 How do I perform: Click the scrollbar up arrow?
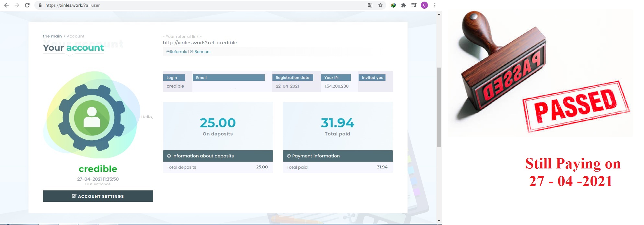point(439,14)
